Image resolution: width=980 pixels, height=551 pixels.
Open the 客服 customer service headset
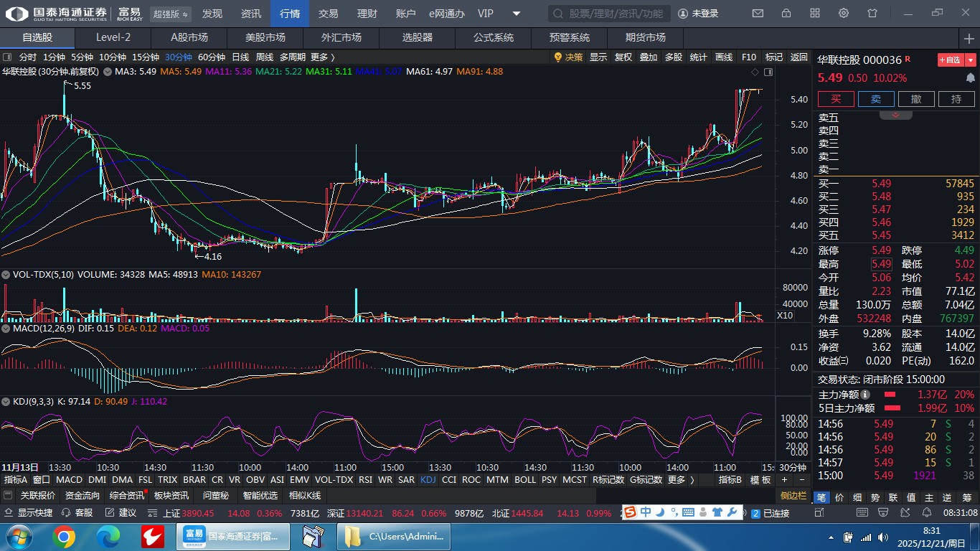pos(77,513)
